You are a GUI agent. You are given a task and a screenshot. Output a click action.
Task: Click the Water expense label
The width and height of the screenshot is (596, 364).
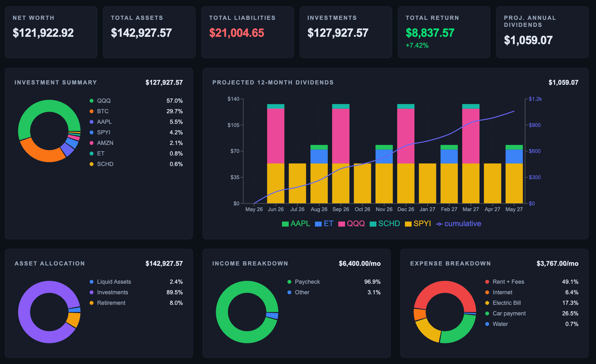point(500,324)
